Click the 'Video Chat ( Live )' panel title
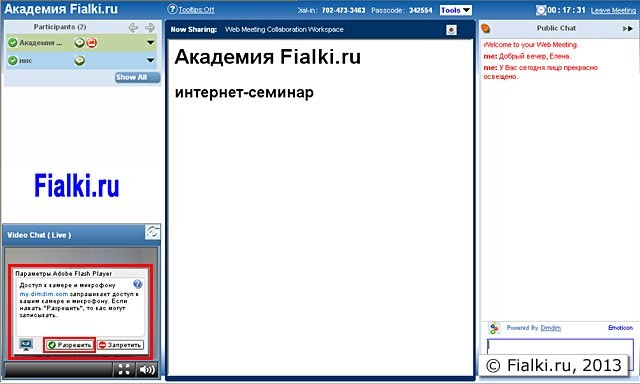Viewport: 640px width, 384px height. point(39,235)
